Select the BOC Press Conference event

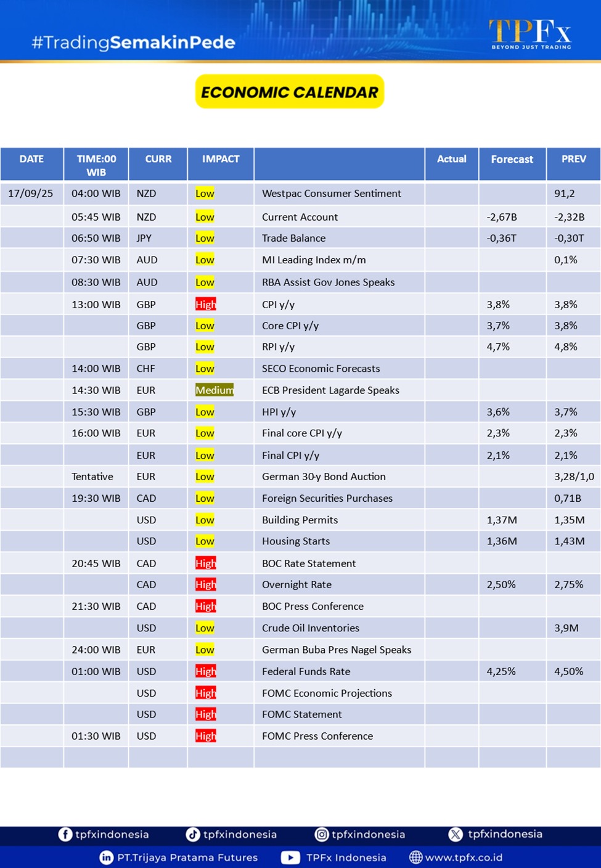(x=313, y=607)
